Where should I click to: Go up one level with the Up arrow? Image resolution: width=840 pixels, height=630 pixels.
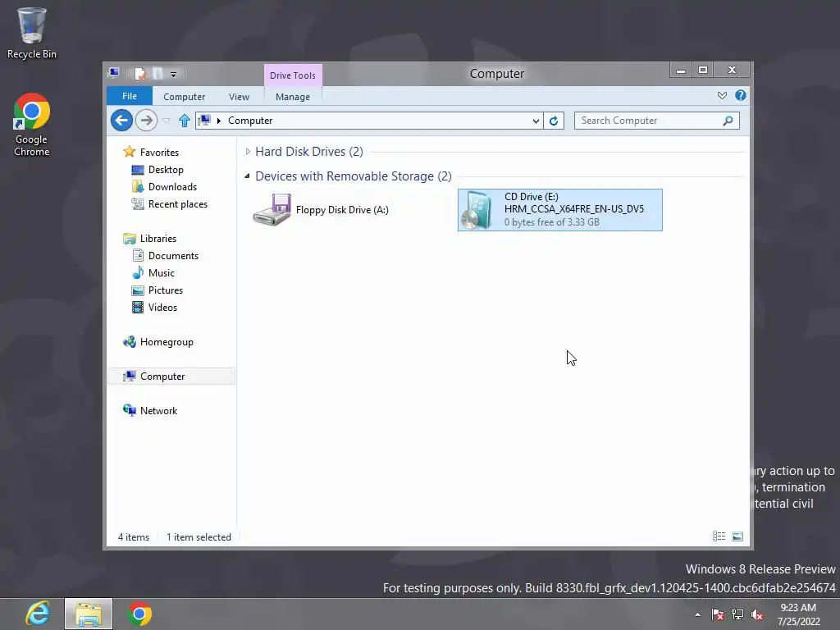185,121
